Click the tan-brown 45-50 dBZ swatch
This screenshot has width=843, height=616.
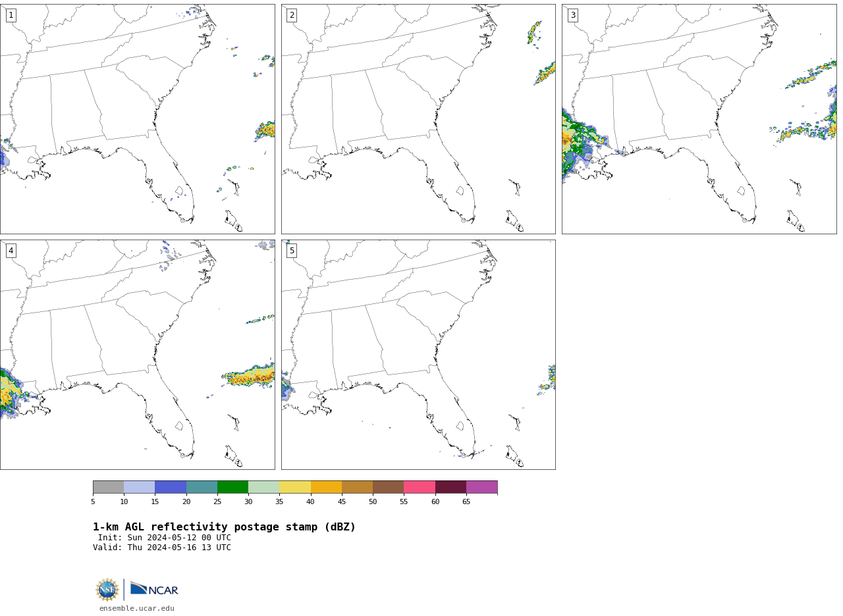click(357, 487)
